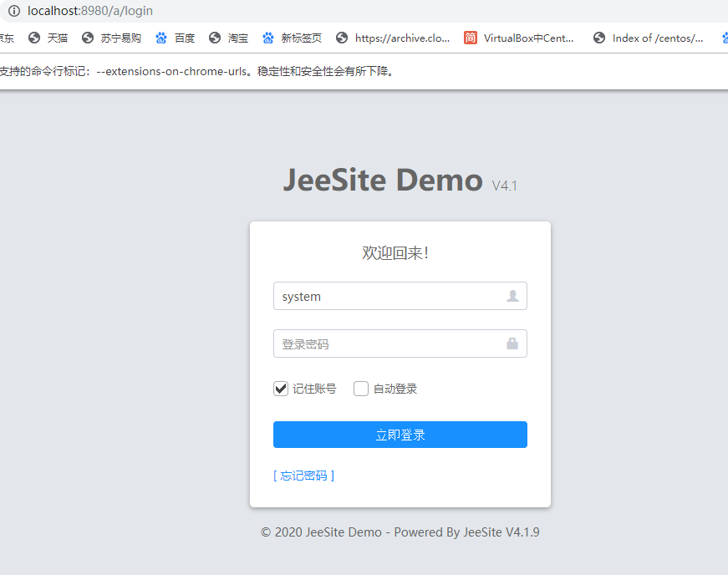Click the 淘宝 bookmark globe icon
The image size is (728, 575).
click(215, 38)
